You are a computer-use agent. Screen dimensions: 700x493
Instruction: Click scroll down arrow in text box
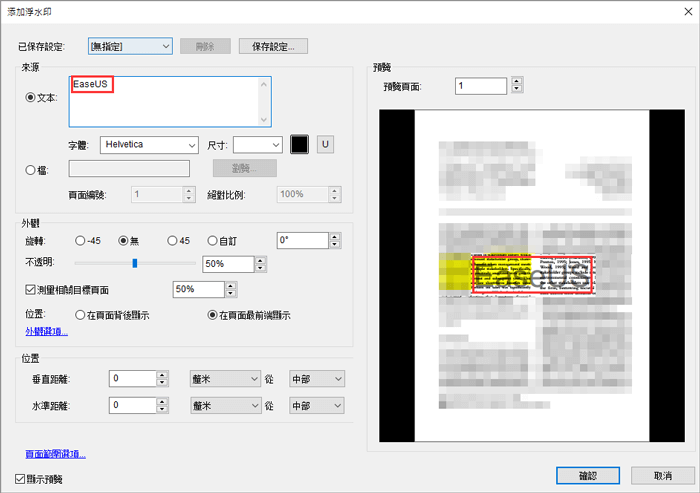point(264,119)
